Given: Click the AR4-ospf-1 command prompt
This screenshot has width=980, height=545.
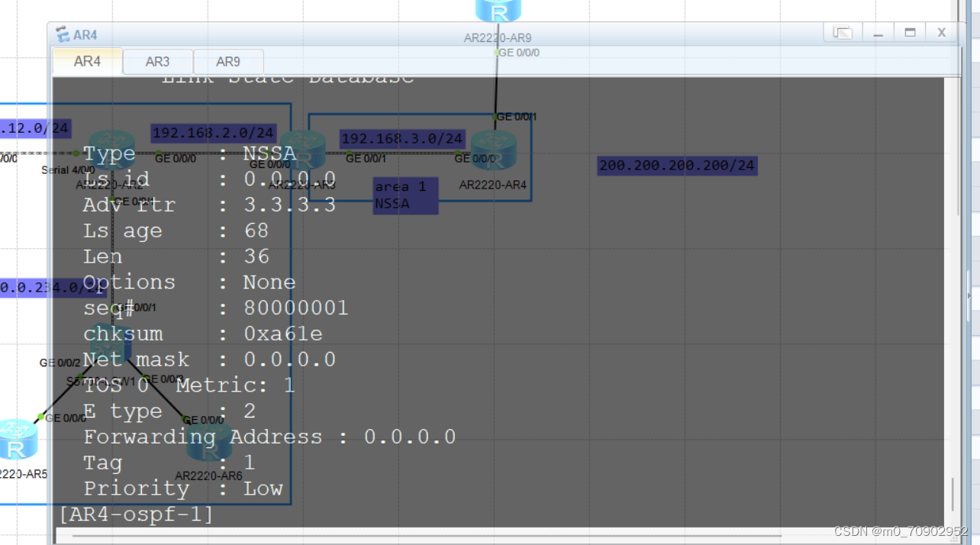Looking at the screenshot, I should [137, 514].
